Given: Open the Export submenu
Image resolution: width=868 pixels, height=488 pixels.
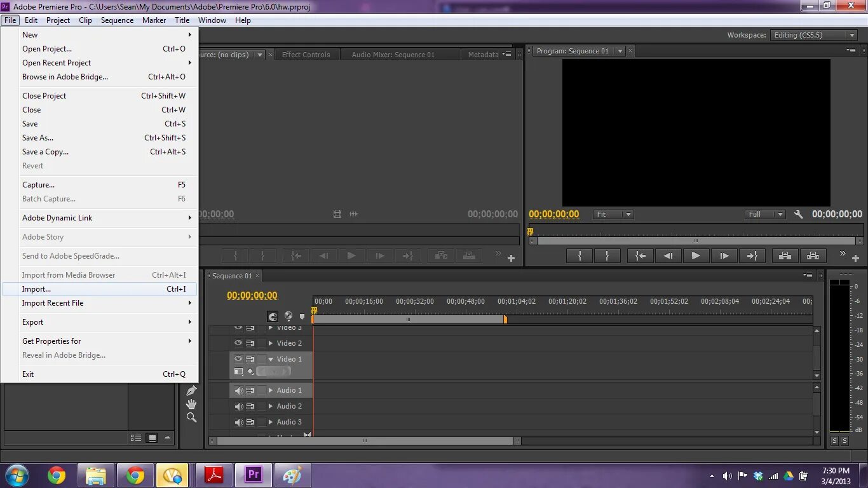Looking at the screenshot, I should (x=99, y=322).
